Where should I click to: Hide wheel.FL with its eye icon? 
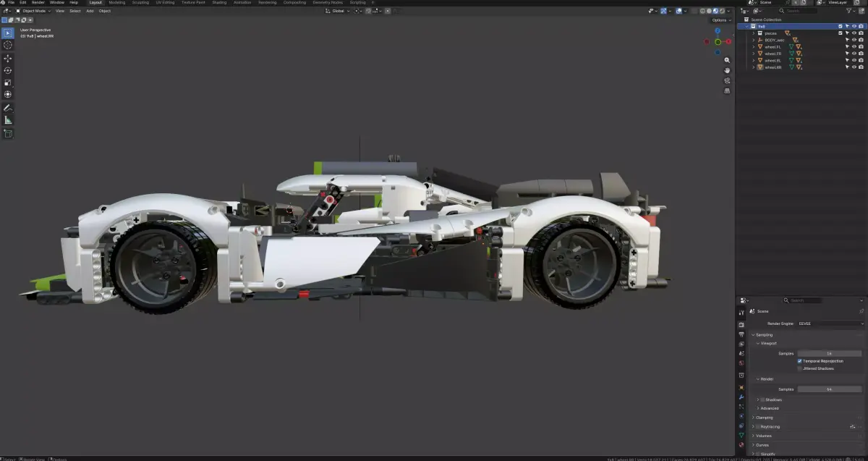tap(854, 46)
